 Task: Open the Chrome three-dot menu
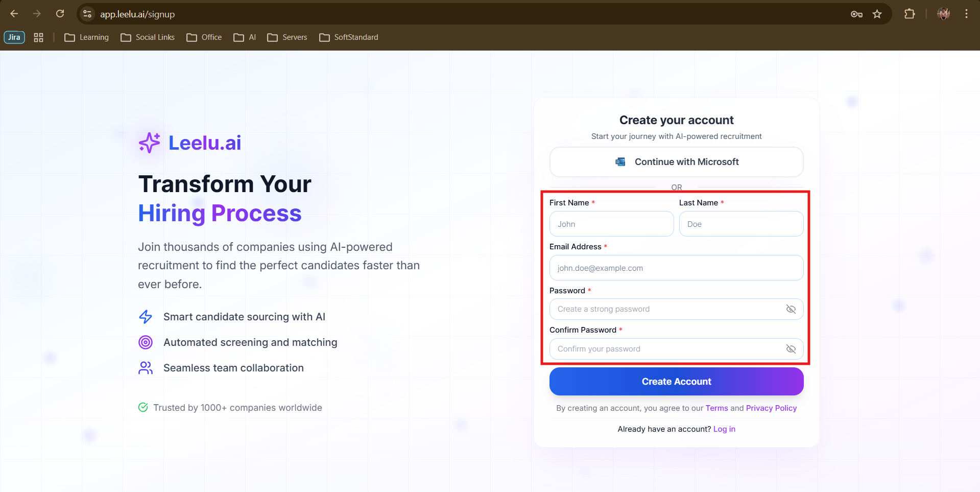[x=966, y=14]
